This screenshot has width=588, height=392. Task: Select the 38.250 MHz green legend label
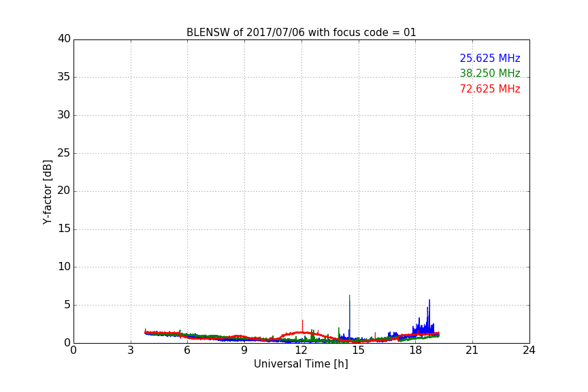tap(489, 73)
